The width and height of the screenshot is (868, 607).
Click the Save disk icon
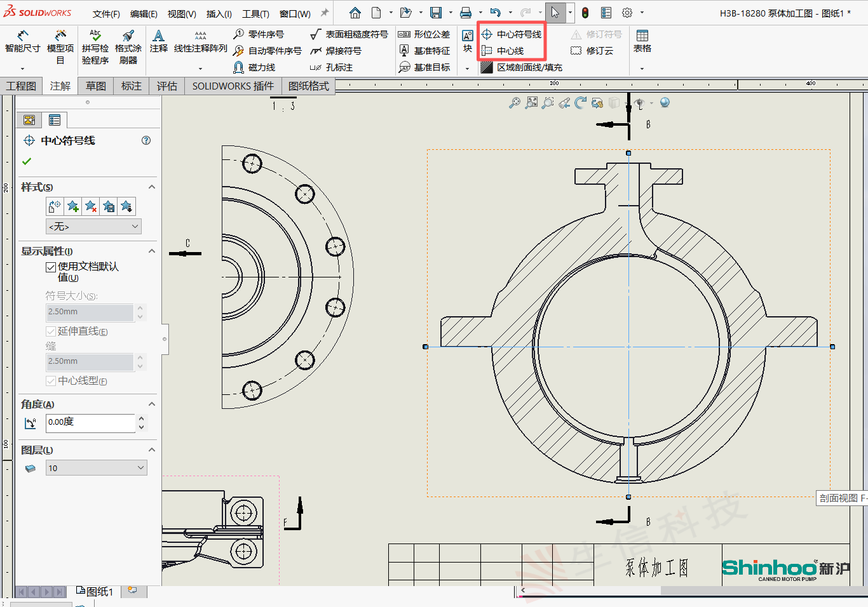point(436,13)
